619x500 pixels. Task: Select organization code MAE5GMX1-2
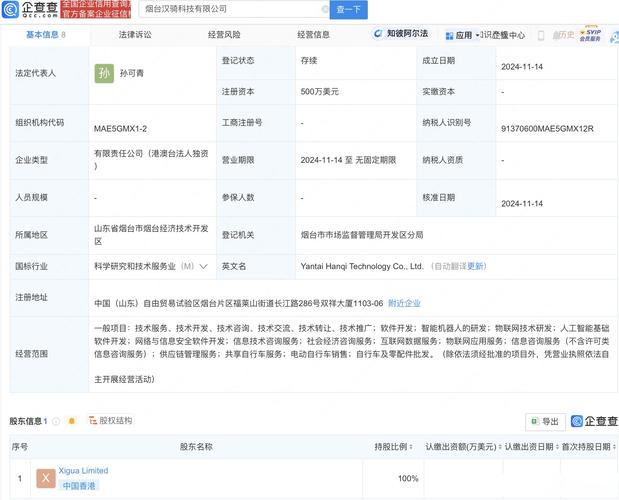[x=120, y=129]
